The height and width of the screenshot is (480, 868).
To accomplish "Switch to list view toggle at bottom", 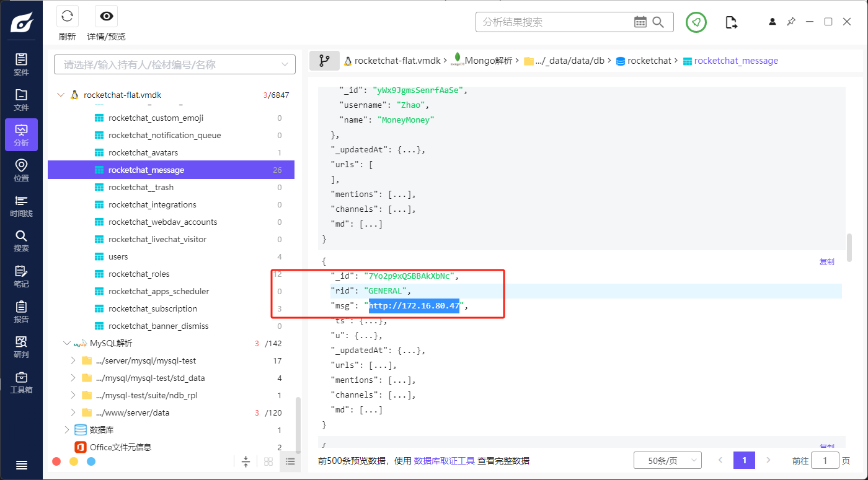I will click(x=290, y=461).
